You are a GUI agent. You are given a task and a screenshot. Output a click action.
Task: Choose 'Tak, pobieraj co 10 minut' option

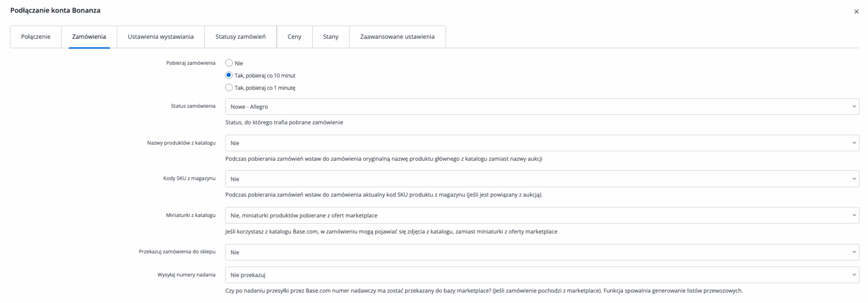pos(229,75)
